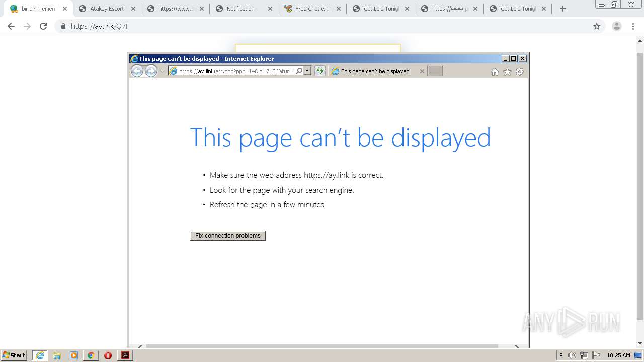Screen dimensions: 644x362
Task: Close the Notification tab
Action: 270,9
